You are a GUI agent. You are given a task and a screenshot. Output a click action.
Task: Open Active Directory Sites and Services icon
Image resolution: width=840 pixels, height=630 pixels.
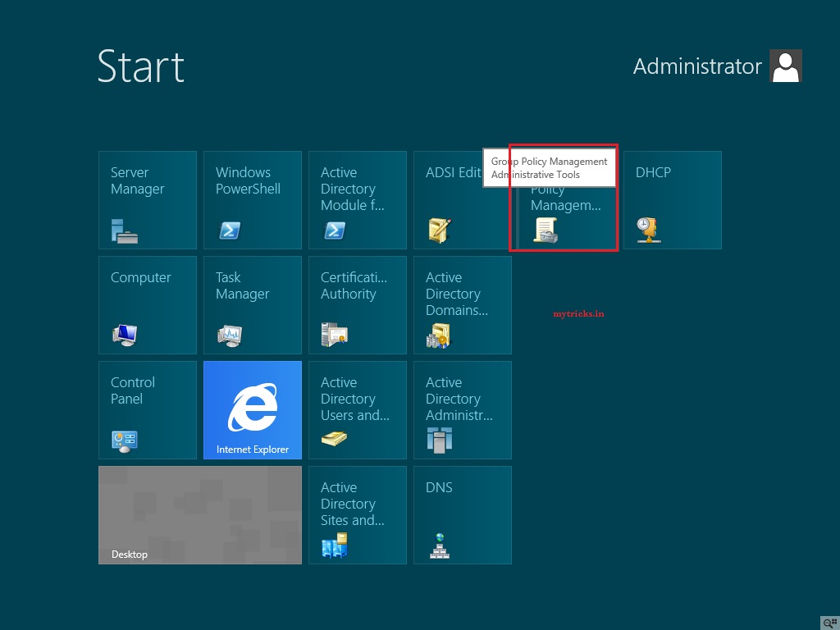point(335,546)
